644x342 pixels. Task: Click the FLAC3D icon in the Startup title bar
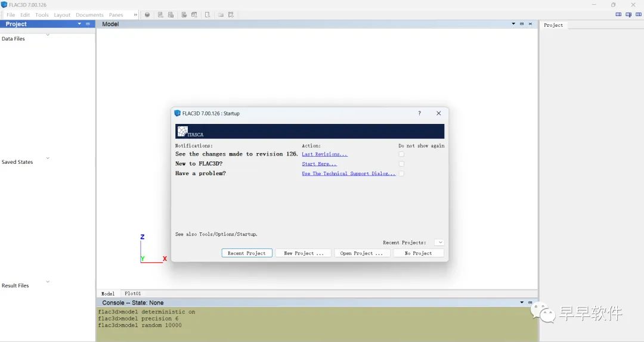[x=178, y=113]
